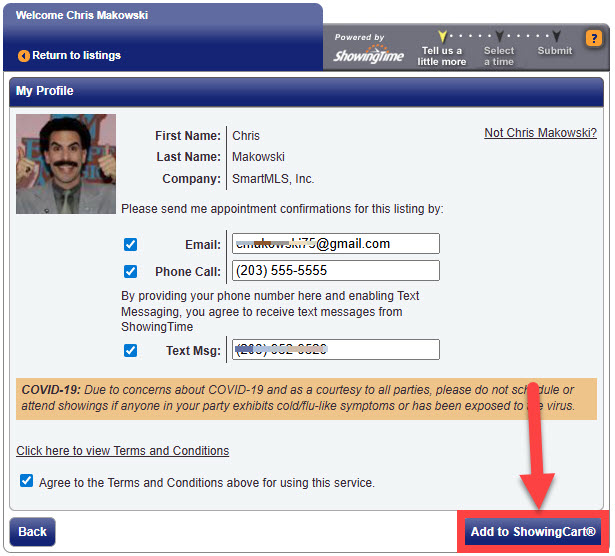Click the 'Not Chris Makowski?' link
This screenshot has width=615, height=556.
[540, 133]
